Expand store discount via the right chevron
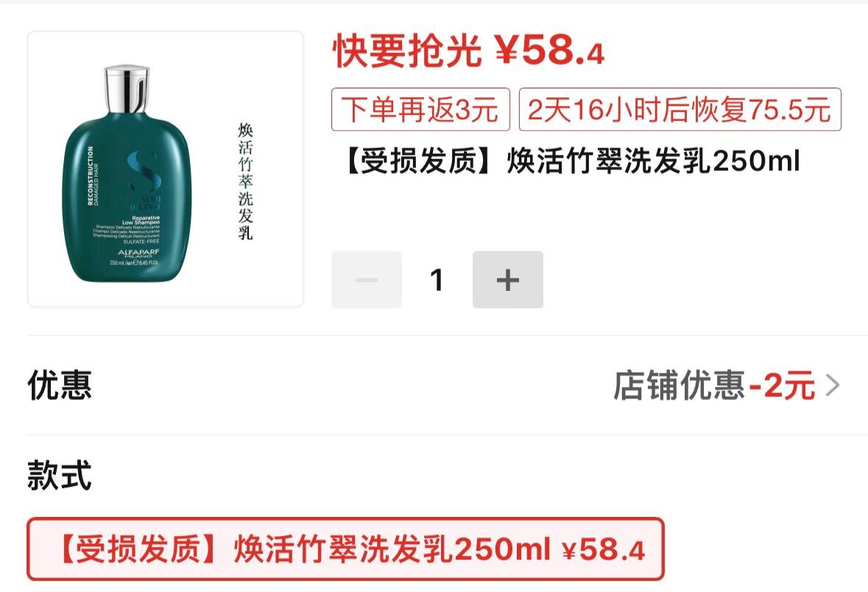 [x=832, y=385]
